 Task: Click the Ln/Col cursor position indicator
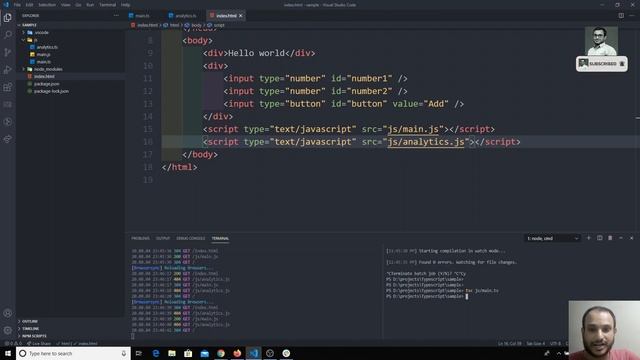(509, 344)
